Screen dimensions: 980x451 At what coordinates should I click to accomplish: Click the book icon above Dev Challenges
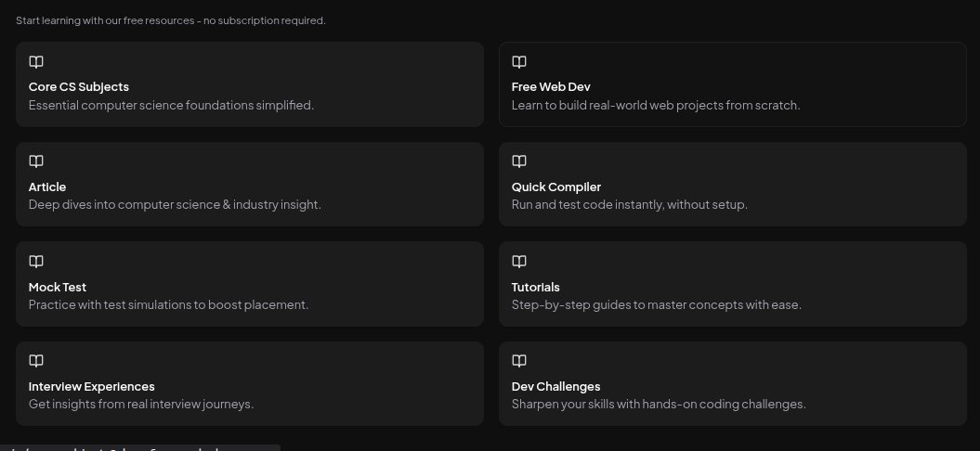(x=518, y=360)
